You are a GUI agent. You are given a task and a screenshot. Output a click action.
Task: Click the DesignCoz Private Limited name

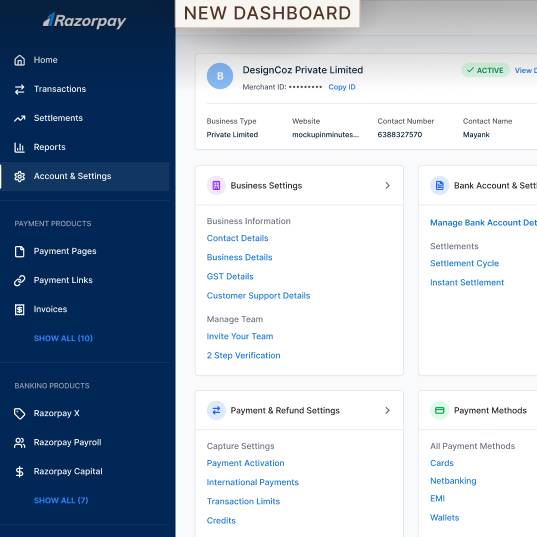click(x=303, y=70)
